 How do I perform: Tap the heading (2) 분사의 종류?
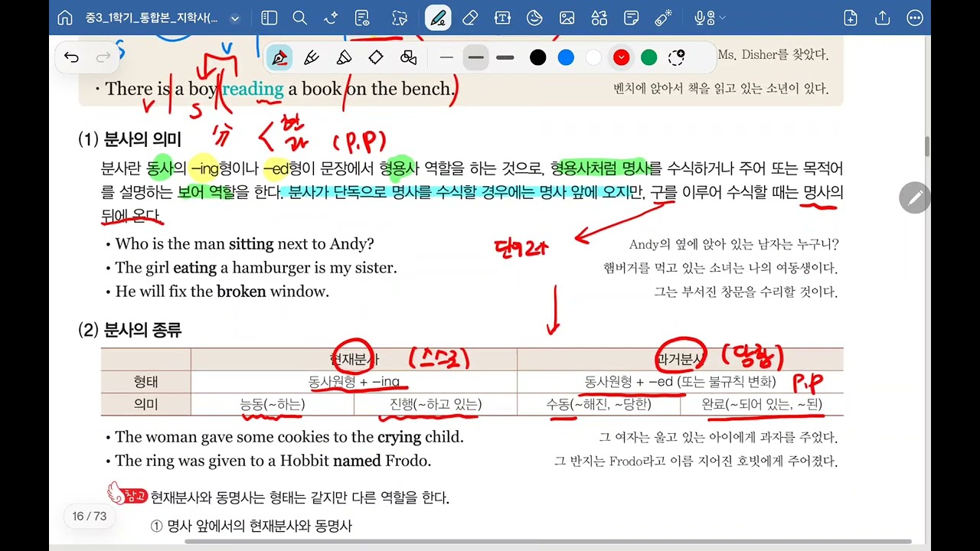tap(129, 331)
